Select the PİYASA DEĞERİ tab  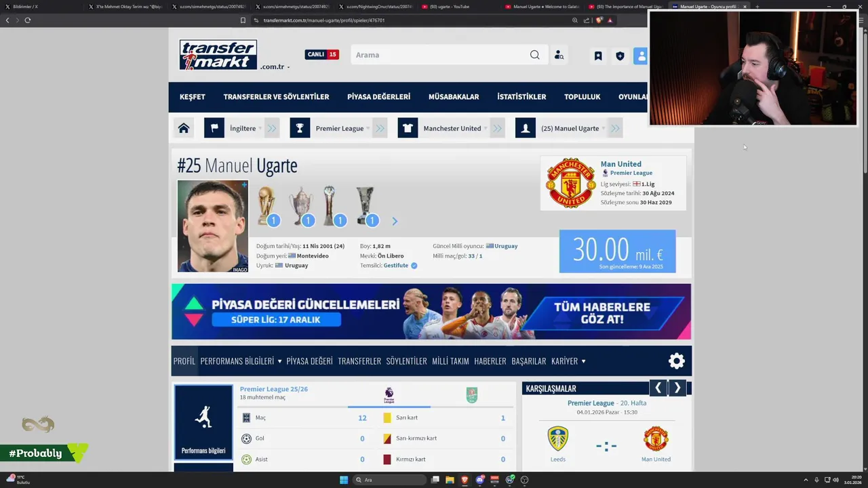[309, 361]
